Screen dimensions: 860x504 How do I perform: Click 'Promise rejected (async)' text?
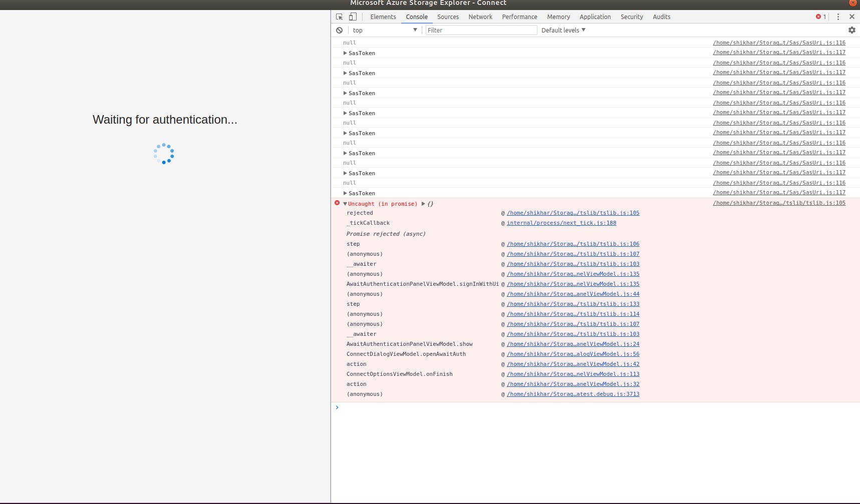386,234
